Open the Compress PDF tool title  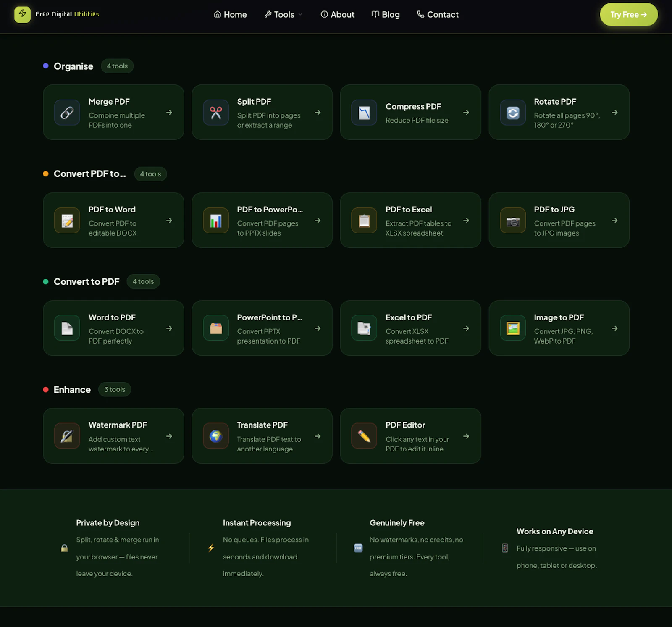(x=413, y=107)
